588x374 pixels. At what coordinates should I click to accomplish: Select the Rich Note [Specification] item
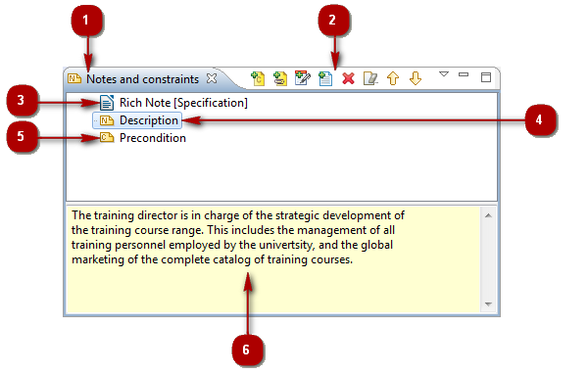pos(183,103)
